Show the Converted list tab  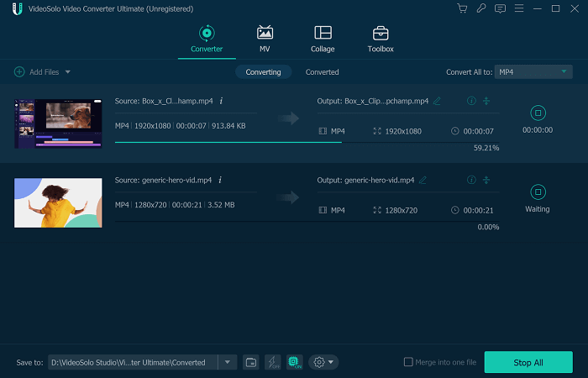[x=322, y=72]
